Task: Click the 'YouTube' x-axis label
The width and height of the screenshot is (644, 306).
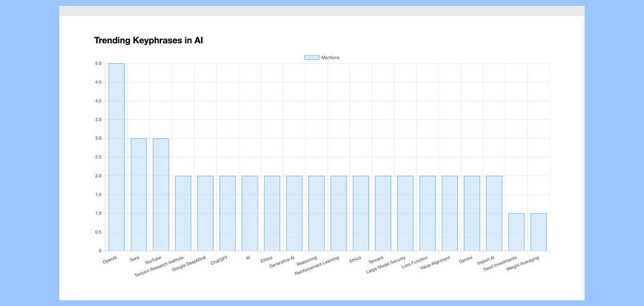Action: pyautogui.click(x=153, y=260)
